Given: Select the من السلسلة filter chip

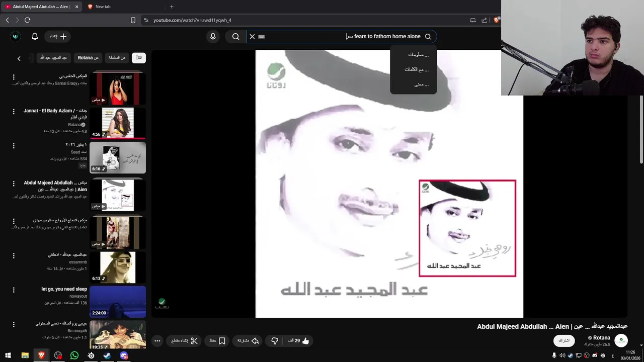Looking at the screenshot, I should 117,57.
